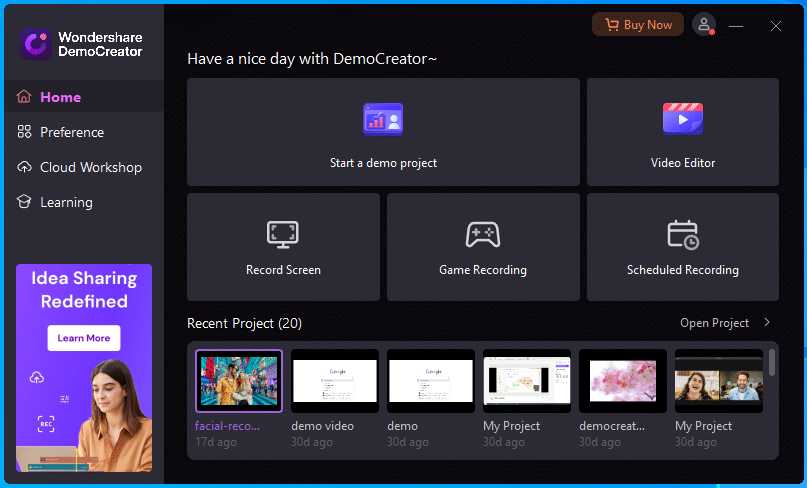The width and height of the screenshot is (807, 488).
Task: Click the Open Project link
Action: (x=714, y=323)
